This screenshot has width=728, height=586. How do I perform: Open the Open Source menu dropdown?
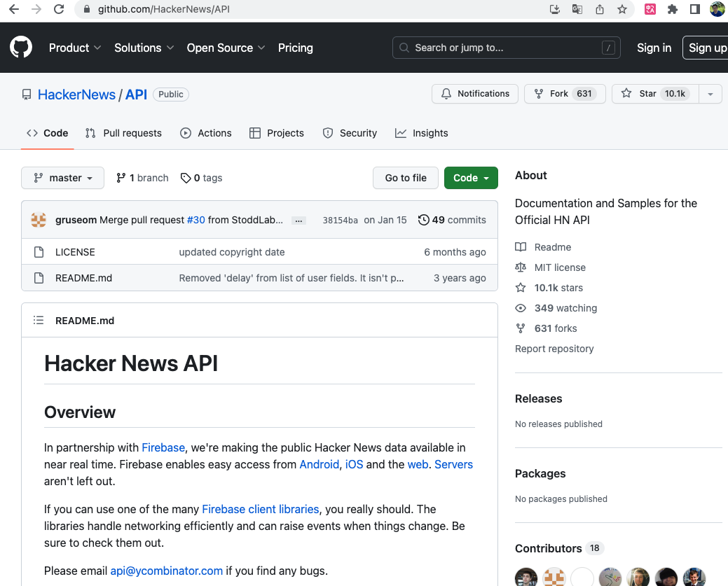[x=226, y=48]
